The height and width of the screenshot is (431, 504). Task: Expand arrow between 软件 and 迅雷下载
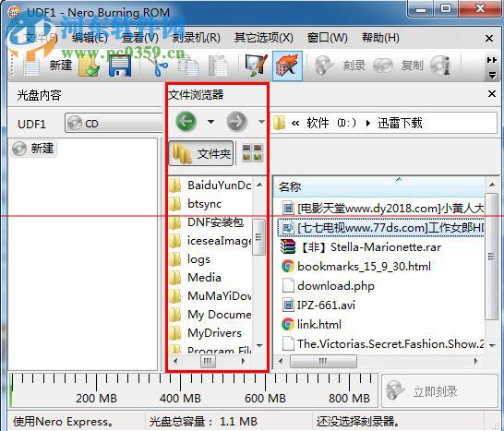tap(368, 123)
